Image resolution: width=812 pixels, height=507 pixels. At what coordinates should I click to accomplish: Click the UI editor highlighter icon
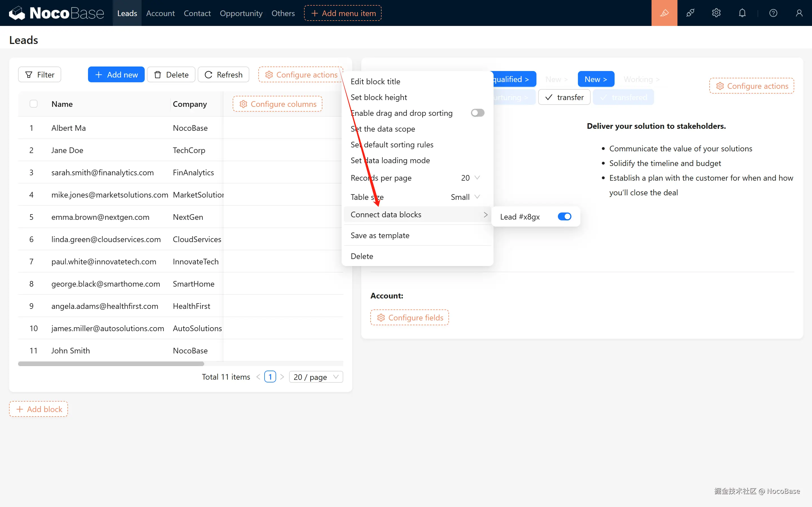click(664, 13)
